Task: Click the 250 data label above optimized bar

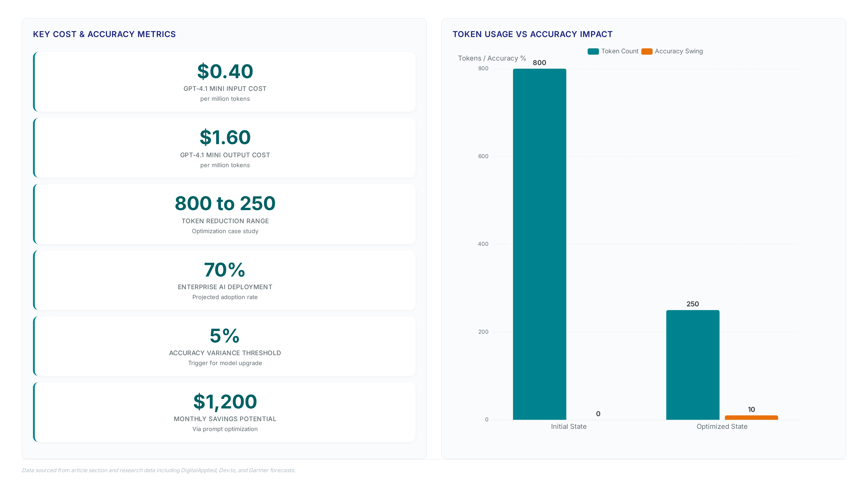Action: 693,304
